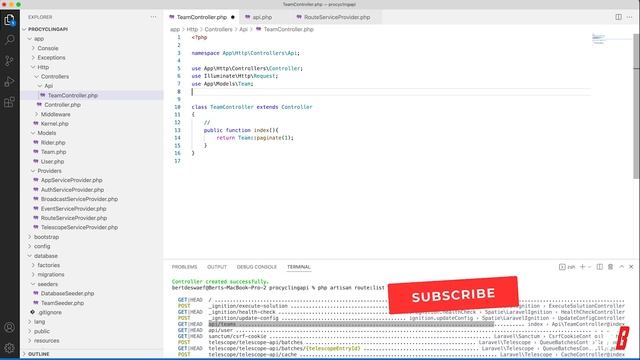The image size is (640, 360).
Task: Expand the factories folder
Action: click(49, 265)
